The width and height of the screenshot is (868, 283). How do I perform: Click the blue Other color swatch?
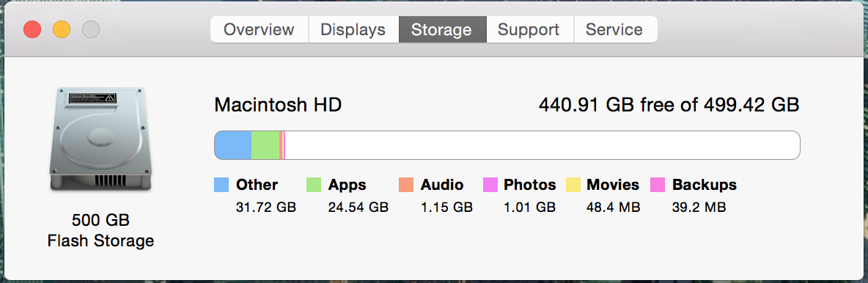[x=221, y=185]
